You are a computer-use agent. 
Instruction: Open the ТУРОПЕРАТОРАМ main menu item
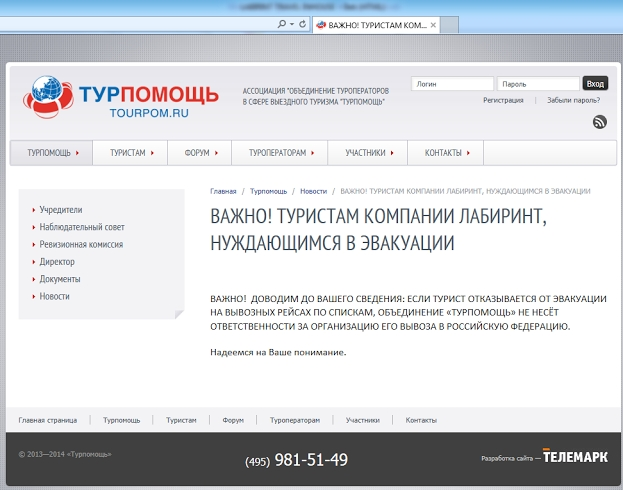(x=280, y=153)
